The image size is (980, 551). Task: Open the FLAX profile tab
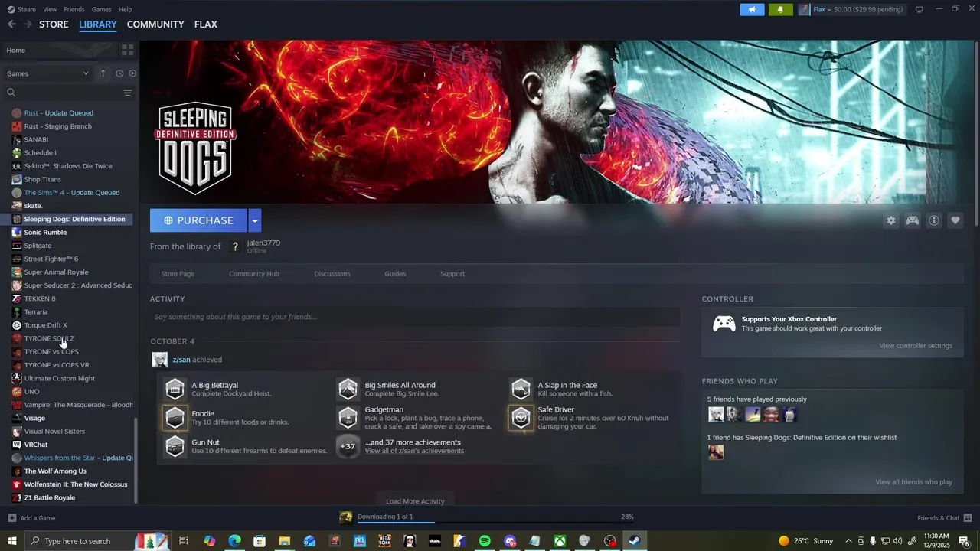coord(206,24)
